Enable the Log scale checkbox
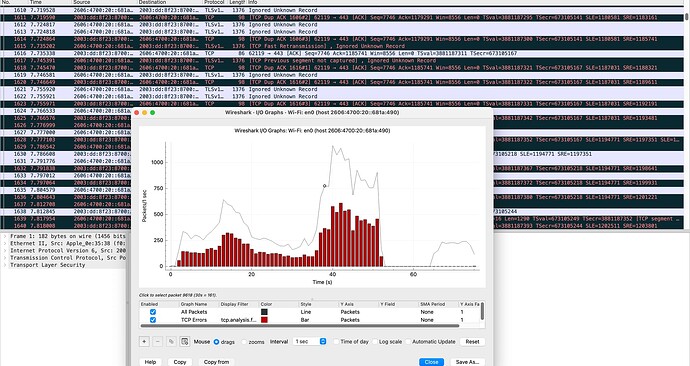The height and width of the screenshot is (366, 690). click(x=375, y=341)
